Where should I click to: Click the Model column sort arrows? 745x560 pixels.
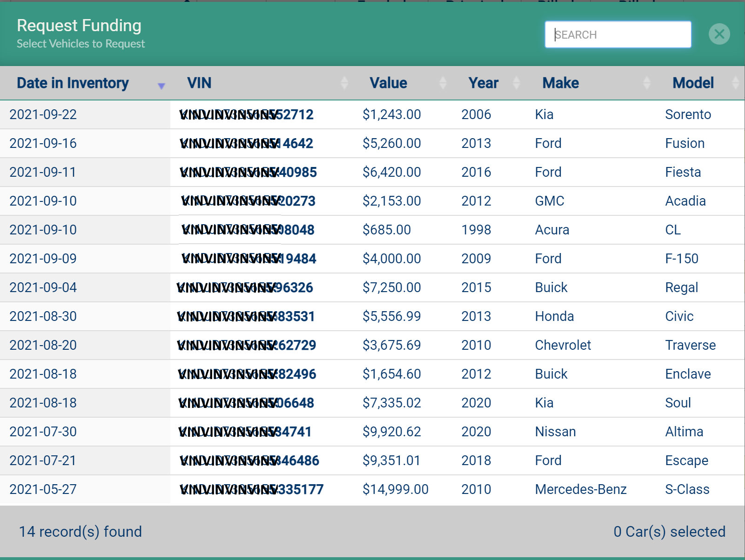735,83
